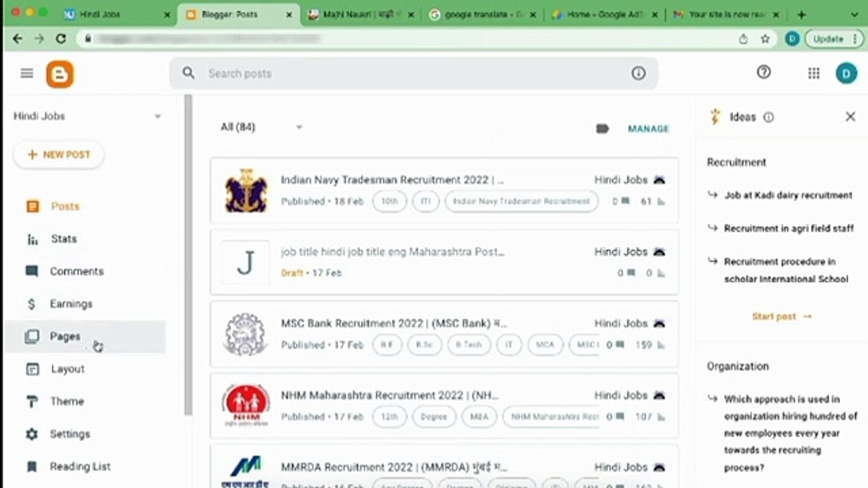Click the New Post button
Viewport: 868px width, 488px height.
[58, 155]
